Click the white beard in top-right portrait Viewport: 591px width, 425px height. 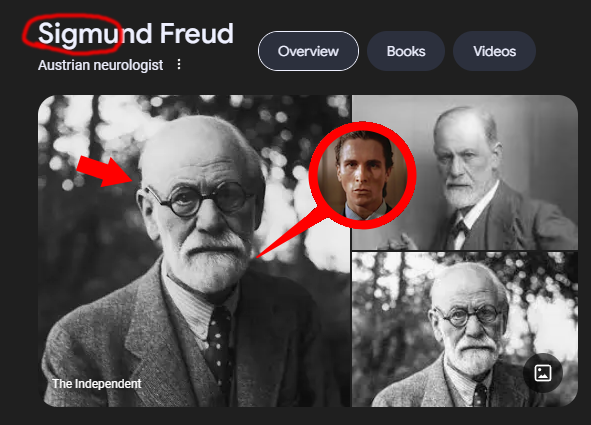[x=461, y=194]
